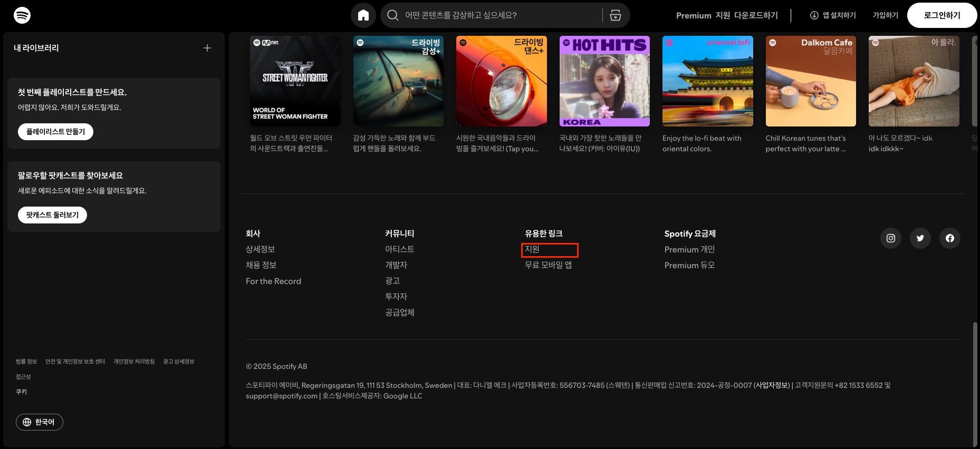This screenshot has width=980, height=449.
Task: Open Spotify Facebook page icon
Action: [x=950, y=238]
